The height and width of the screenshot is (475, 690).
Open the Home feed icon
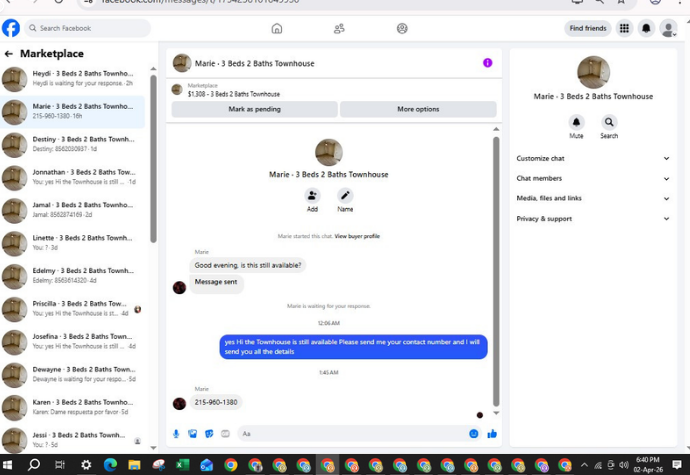(277, 29)
